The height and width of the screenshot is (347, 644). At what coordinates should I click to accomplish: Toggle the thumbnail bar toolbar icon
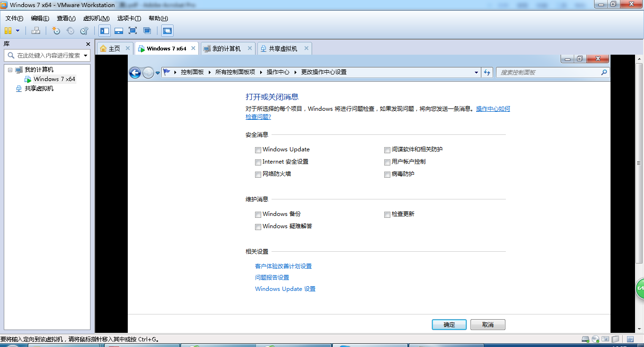119,31
